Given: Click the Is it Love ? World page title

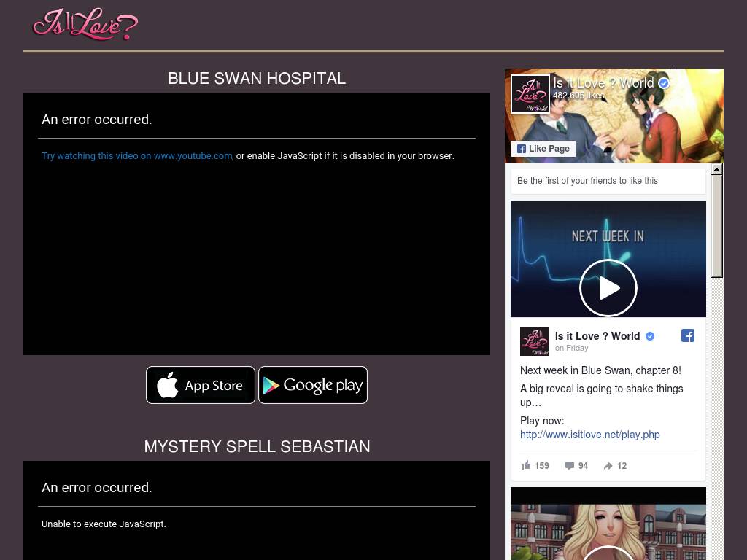Looking at the screenshot, I should (603, 83).
